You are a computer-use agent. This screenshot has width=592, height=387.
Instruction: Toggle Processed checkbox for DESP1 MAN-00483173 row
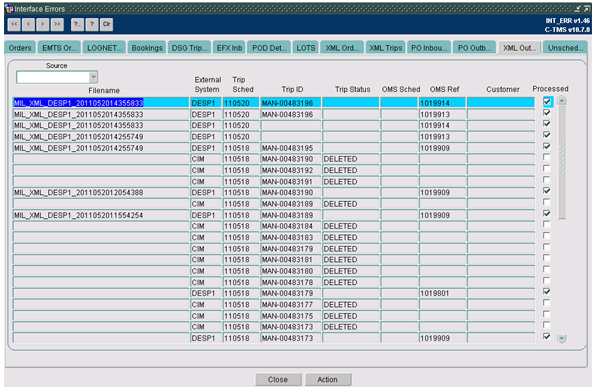click(x=547, y=336)
